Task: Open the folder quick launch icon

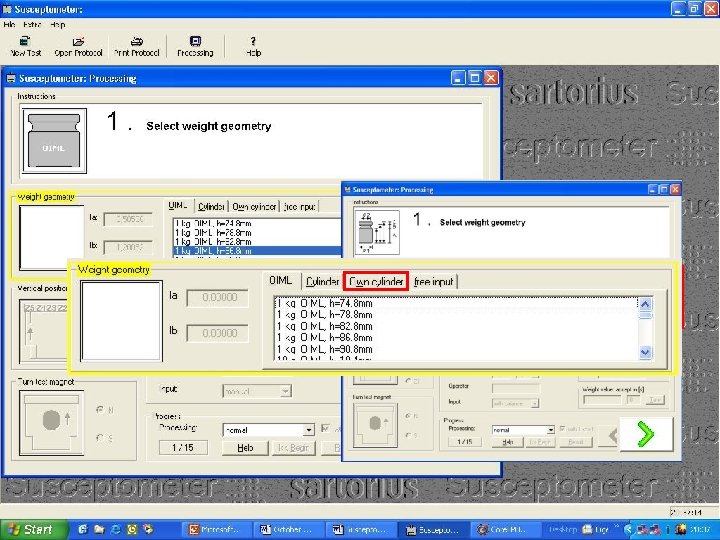Action: tap(99, 530)
